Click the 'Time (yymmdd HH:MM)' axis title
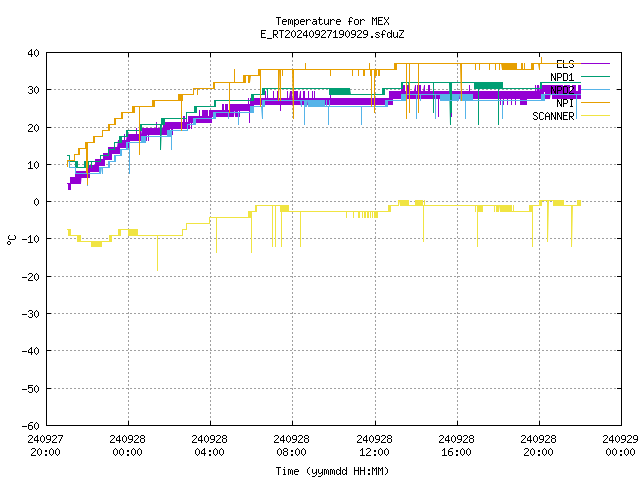The width and height of the screenshot is (640, 480). click(332, 471)
